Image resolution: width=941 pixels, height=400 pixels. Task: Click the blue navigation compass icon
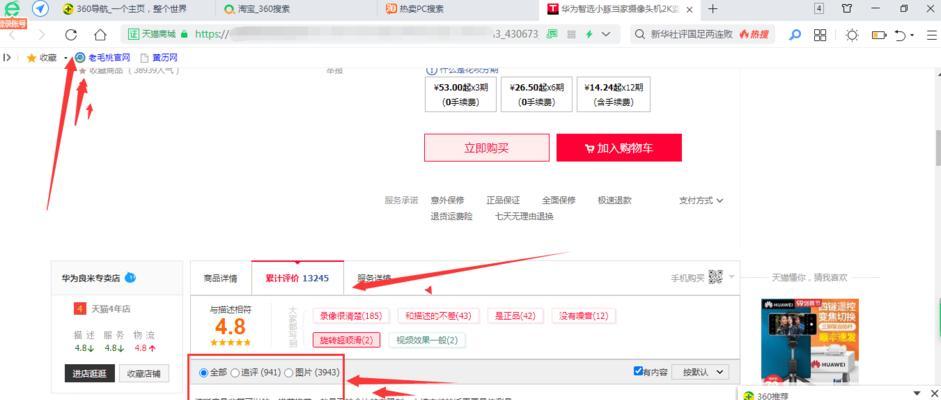click(x=40, y=8)
